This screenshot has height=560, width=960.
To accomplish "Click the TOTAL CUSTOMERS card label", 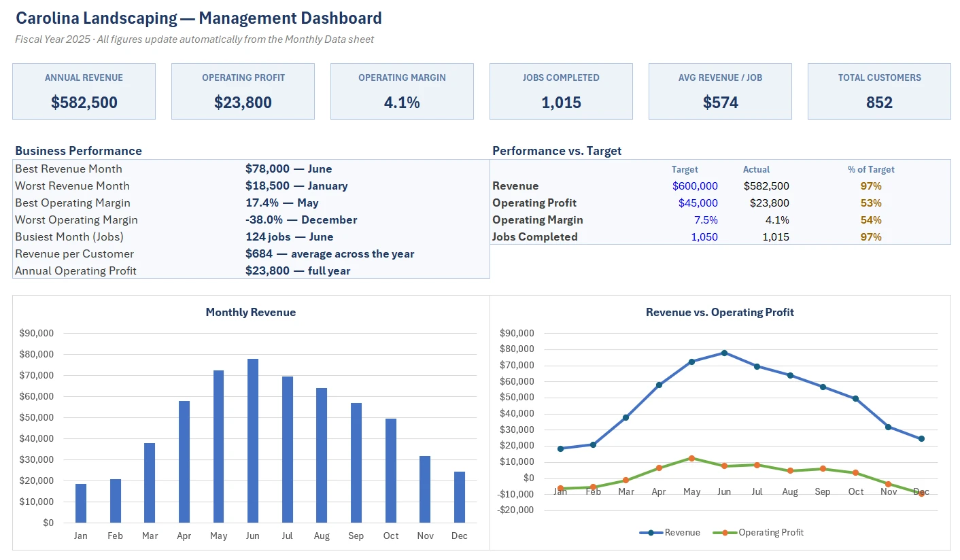I will (879, 77).
